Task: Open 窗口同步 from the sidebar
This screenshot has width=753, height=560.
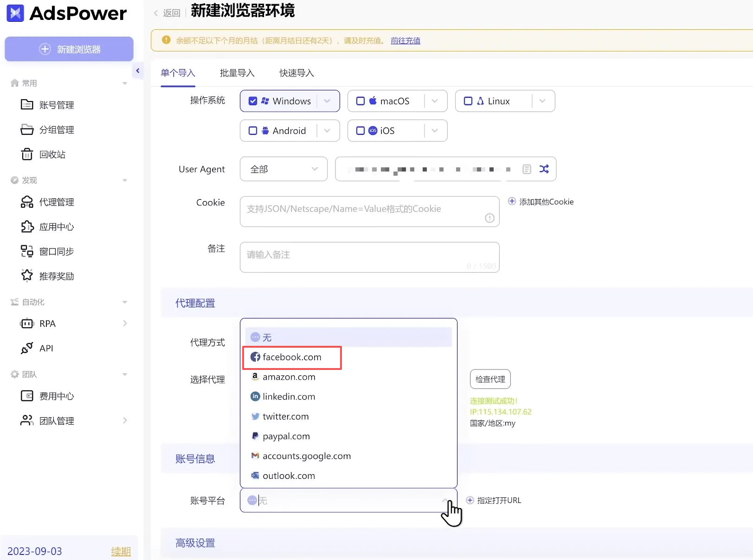Action: click(x=56, y=251)
